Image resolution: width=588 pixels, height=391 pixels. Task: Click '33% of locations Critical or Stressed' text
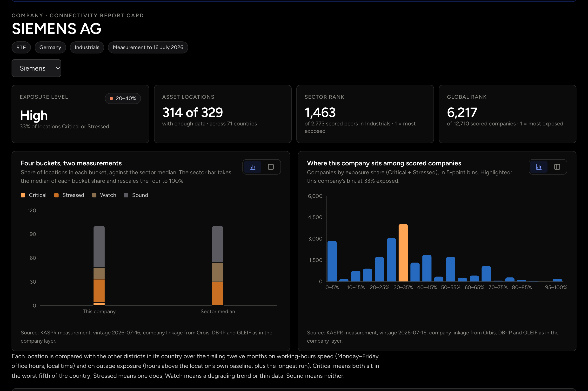tap(64, 127)
